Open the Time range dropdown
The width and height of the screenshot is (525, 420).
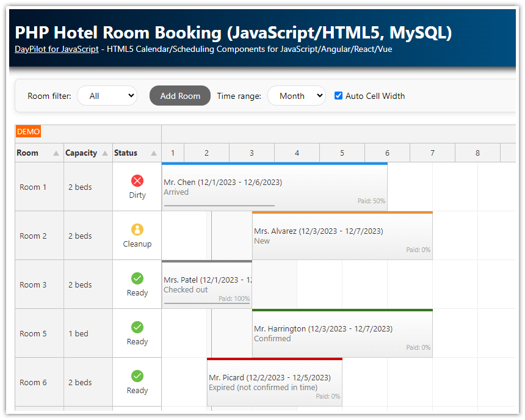[x=297, y=95]
